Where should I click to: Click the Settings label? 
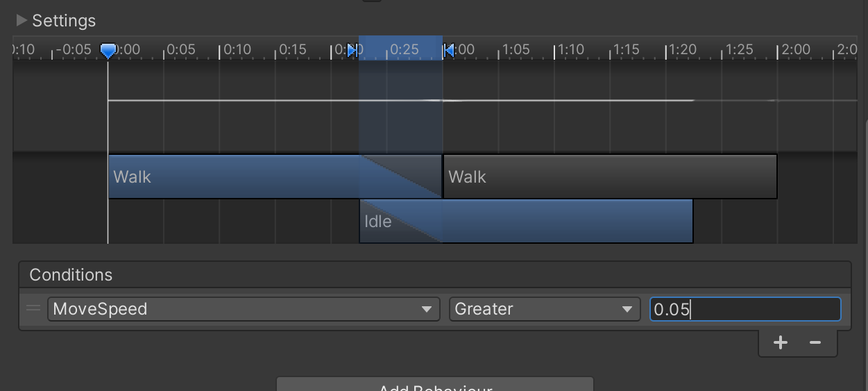pyautogui.click(x=64, y=21)
